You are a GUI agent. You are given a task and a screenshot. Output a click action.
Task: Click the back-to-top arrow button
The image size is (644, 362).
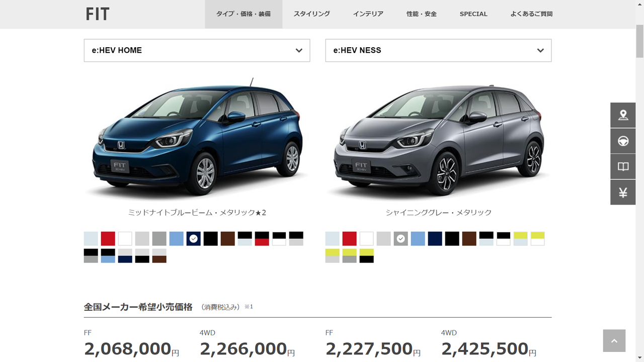(614, 341)
